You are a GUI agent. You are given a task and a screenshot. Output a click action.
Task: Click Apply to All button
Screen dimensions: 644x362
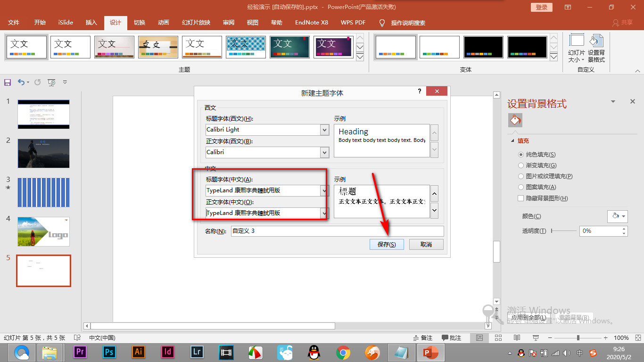point(528,317)
